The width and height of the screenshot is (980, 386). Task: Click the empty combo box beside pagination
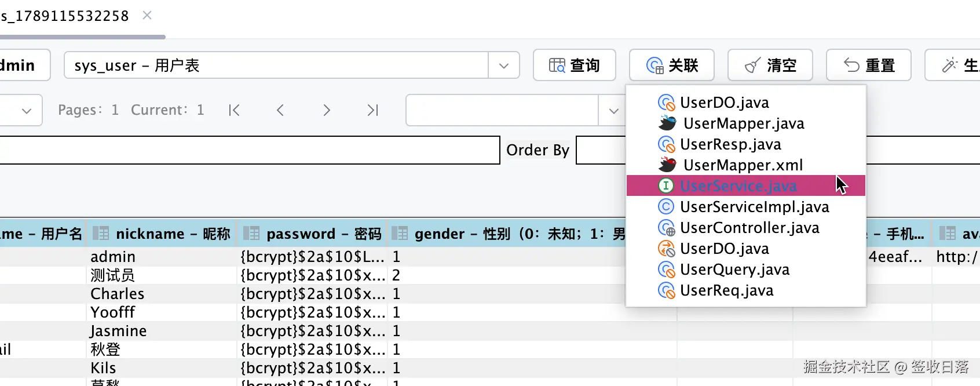pos(502,110)
